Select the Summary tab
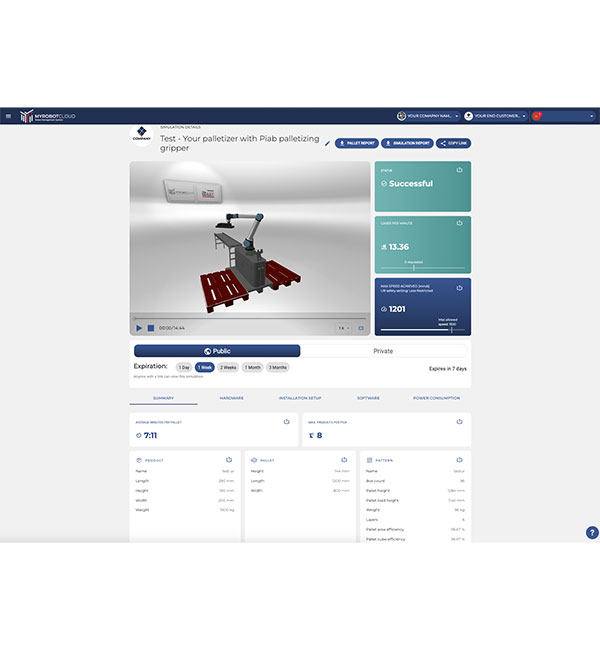This screenshot has width=600, height=650. (163, 398)
